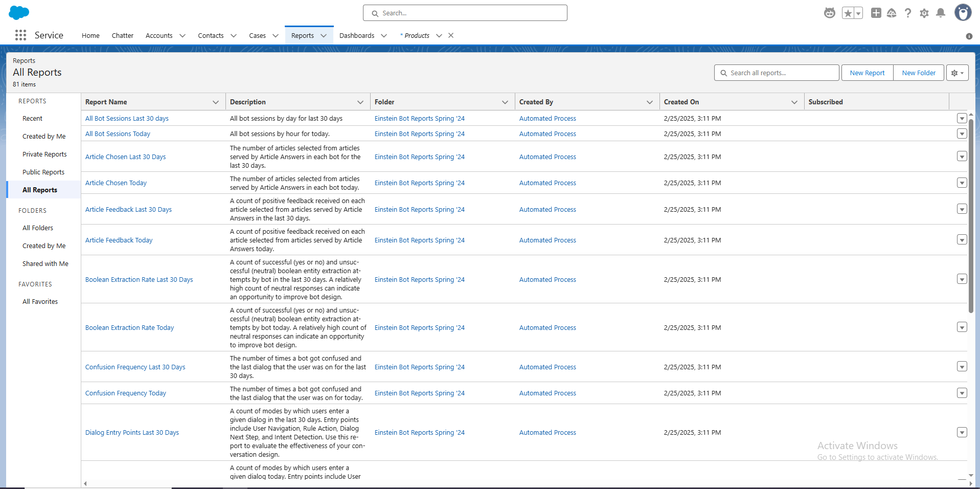Open the Contacts tab
Viewport: 980px width, 489px height.
[x=211, y=36]
